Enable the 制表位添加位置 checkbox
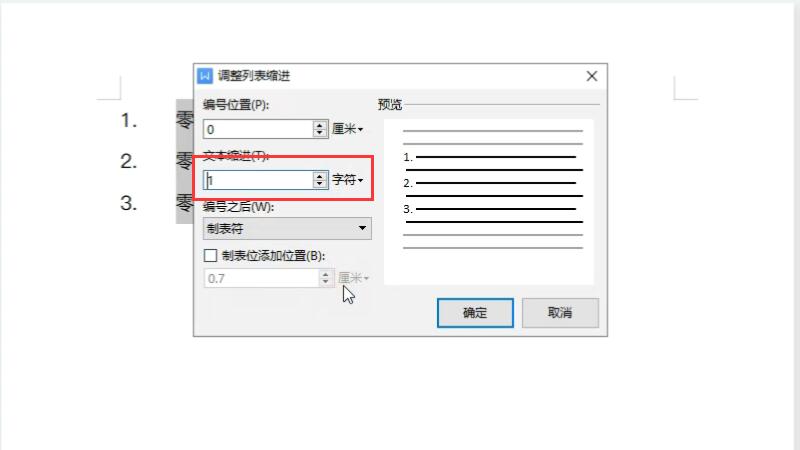This screenshot has width=800, height=450. [210, 255]
